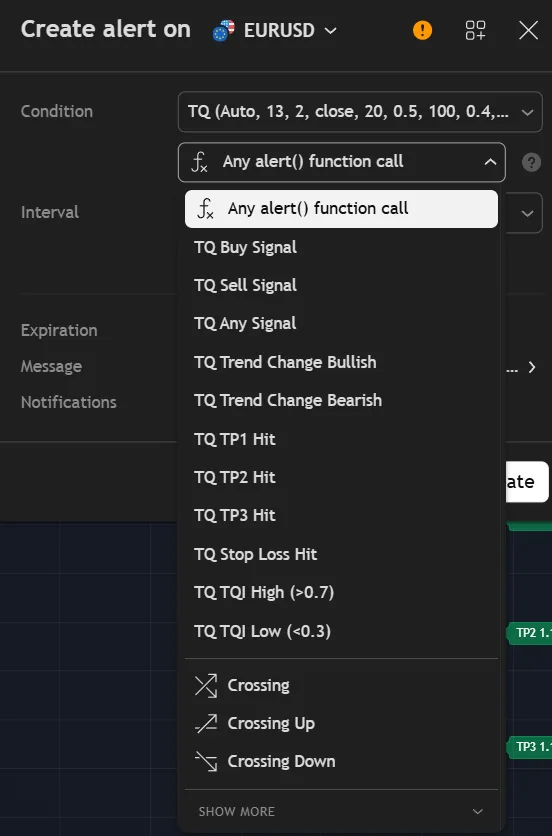Choose the Crossing Down condition
Image resolution: width=552 pixels, height=836 pixels.
pyautogui.click(x=341, y=761)
